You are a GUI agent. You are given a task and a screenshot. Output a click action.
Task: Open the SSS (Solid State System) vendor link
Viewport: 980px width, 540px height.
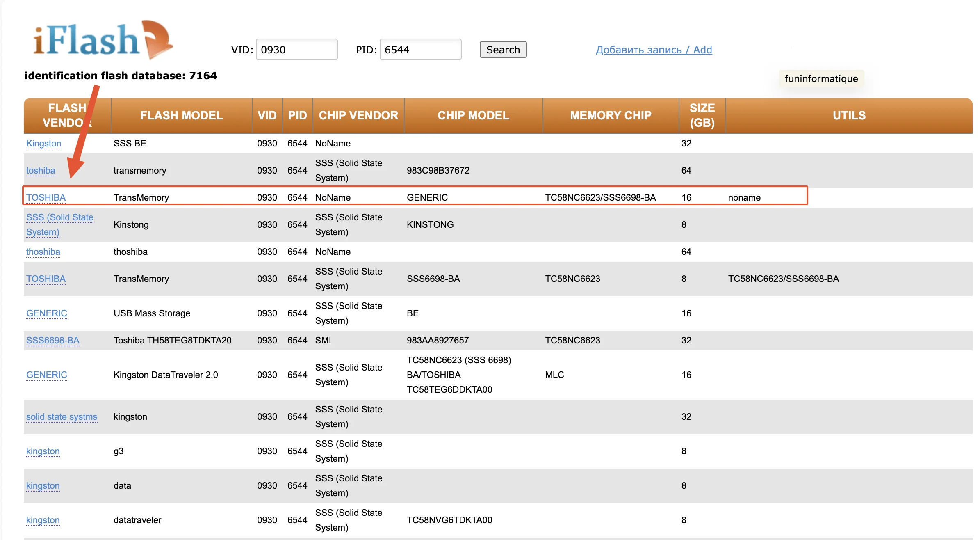(x=59, y=224)
